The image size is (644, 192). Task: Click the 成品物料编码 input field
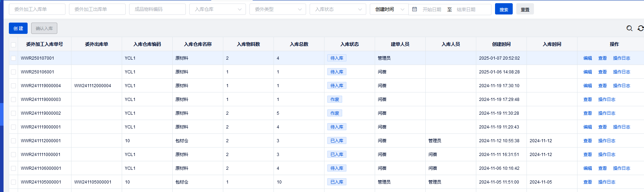tap(157, 9)
